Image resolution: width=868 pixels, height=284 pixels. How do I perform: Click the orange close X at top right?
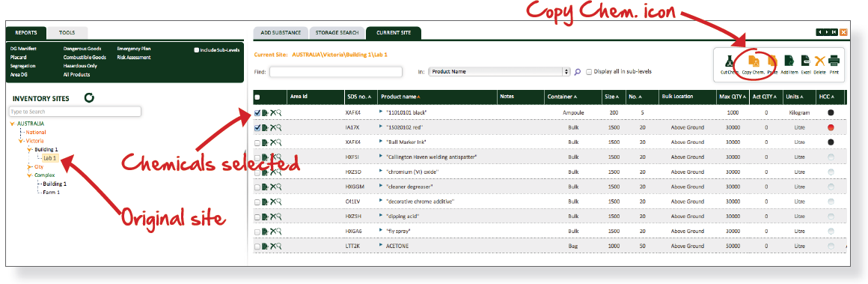843,32
